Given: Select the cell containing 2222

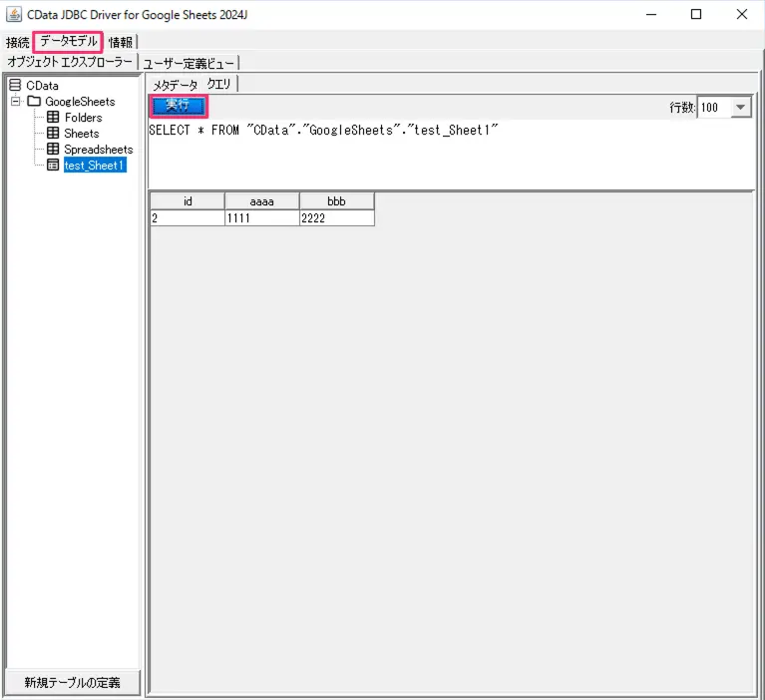Looking at the screenshot, I should (x=337, y=218).
